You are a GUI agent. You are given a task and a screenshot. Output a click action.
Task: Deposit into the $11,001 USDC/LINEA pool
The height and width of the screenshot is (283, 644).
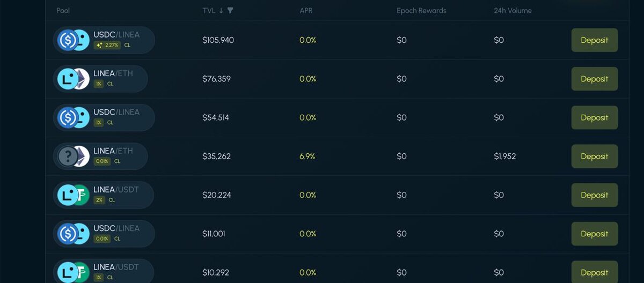point(594,234)
